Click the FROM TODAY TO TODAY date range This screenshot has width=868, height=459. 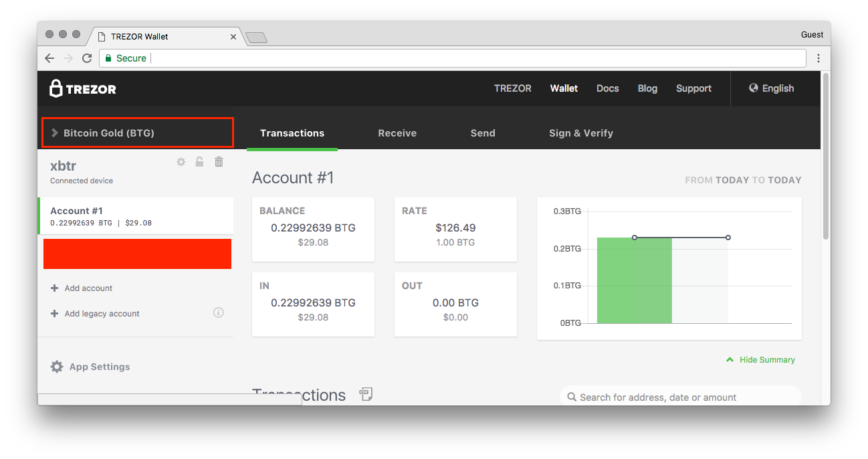tap(743, 180)
